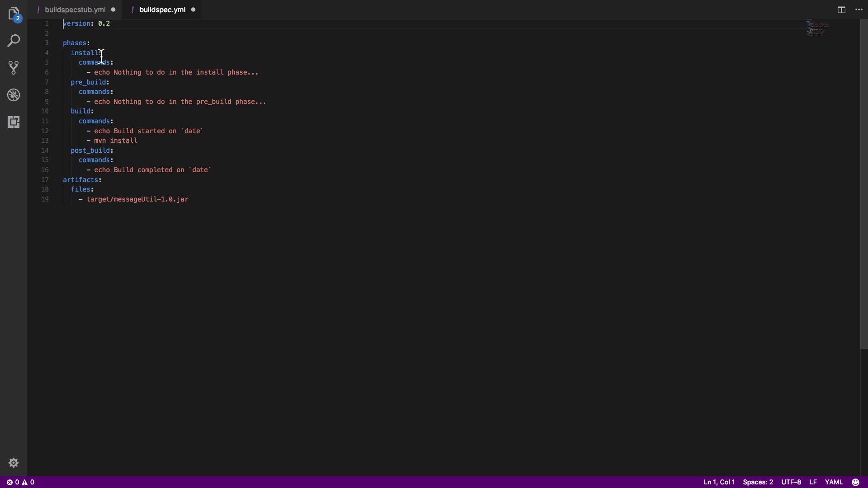This screenshot has width=868, height=488.
Task: Open the Search panel icon
Action: pyautogui.click(x=14, y=41)
